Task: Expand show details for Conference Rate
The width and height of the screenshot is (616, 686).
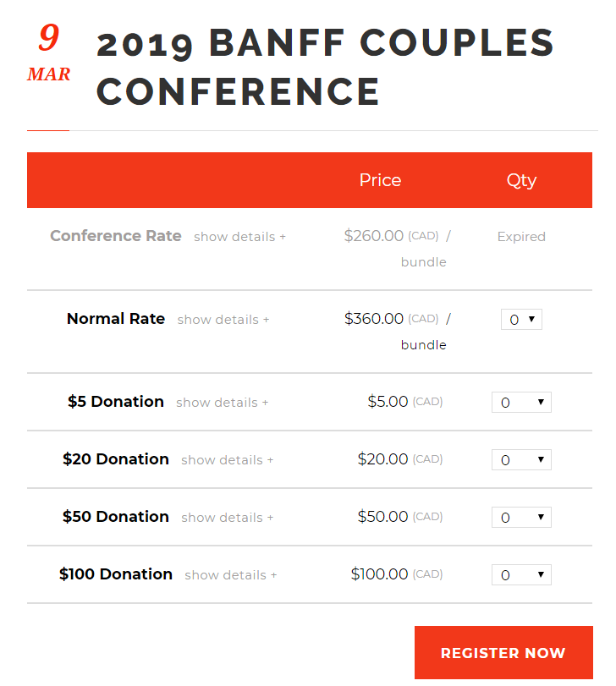Action: click(239, 237)
